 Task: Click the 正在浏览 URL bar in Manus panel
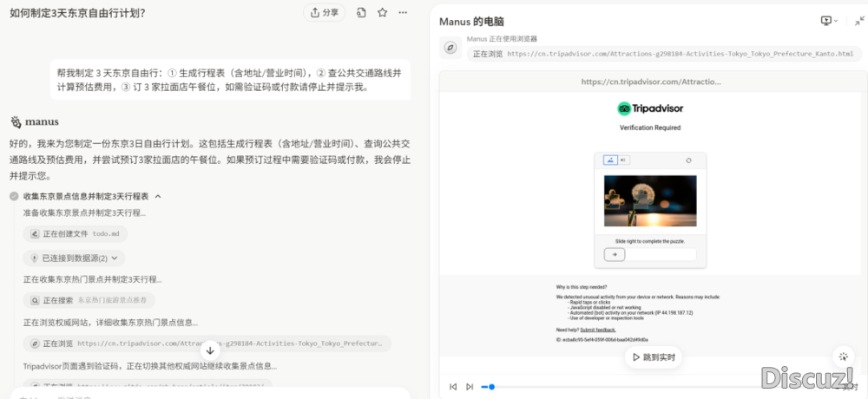click(x=664, y=55)
